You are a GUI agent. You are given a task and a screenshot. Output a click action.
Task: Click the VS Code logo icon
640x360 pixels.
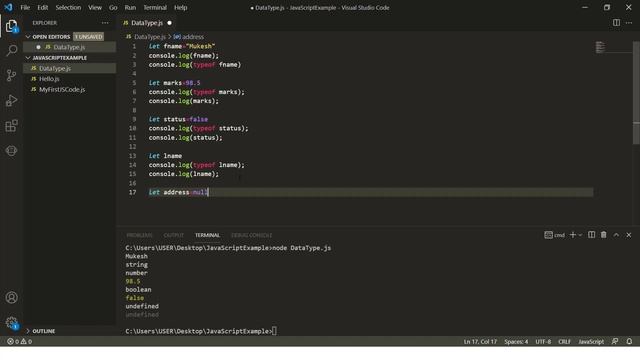tap(9, 7)
